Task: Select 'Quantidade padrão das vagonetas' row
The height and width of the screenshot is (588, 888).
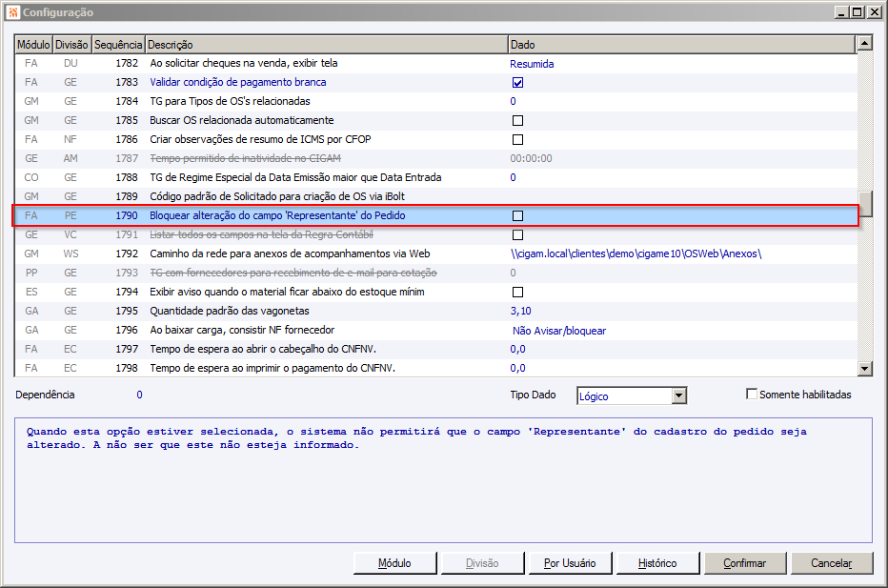Action: click(435, 311)
